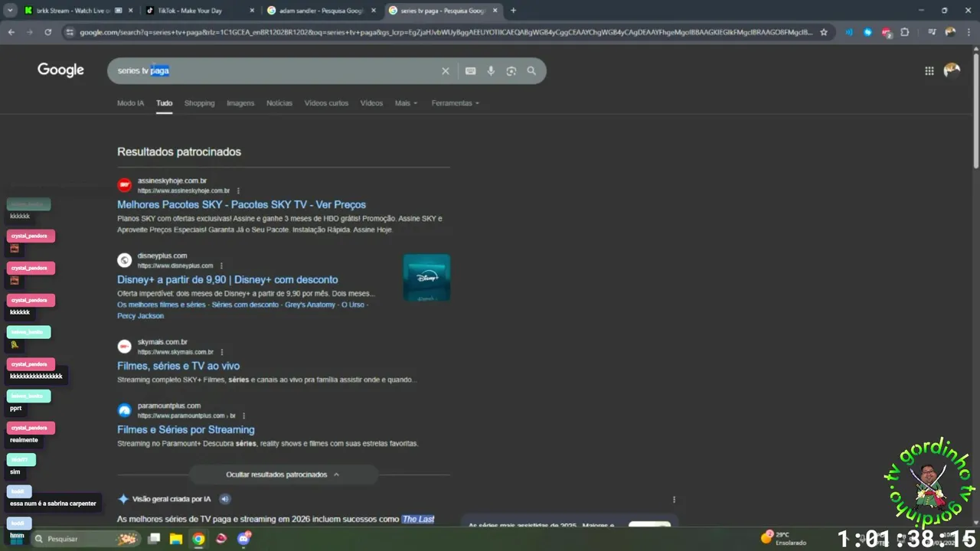Viewport: 980px width, 551px height.
Task: Play audio of the AI overview
Action: 225,499
